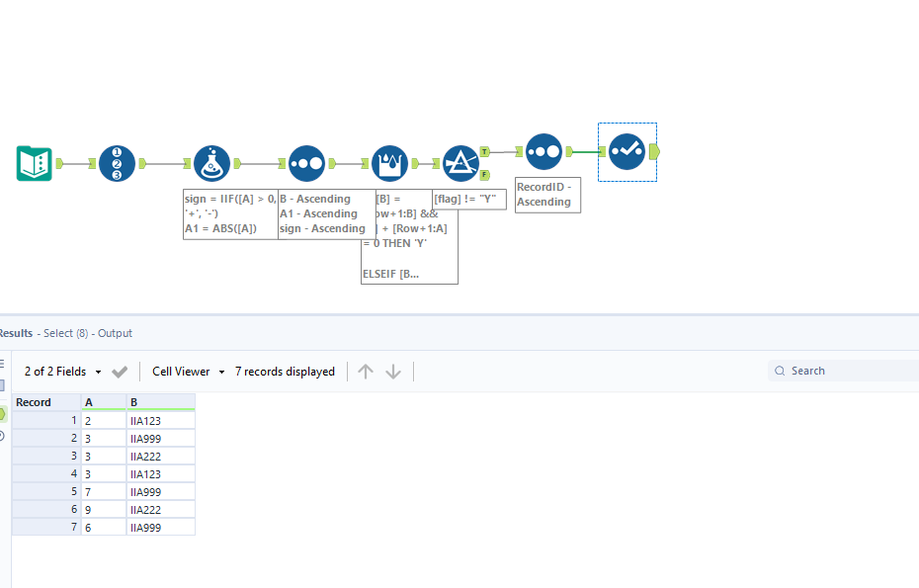Click the [flag] != "Y" filter annotation
Screen dimensions: 919x588
tap(468, 199)
